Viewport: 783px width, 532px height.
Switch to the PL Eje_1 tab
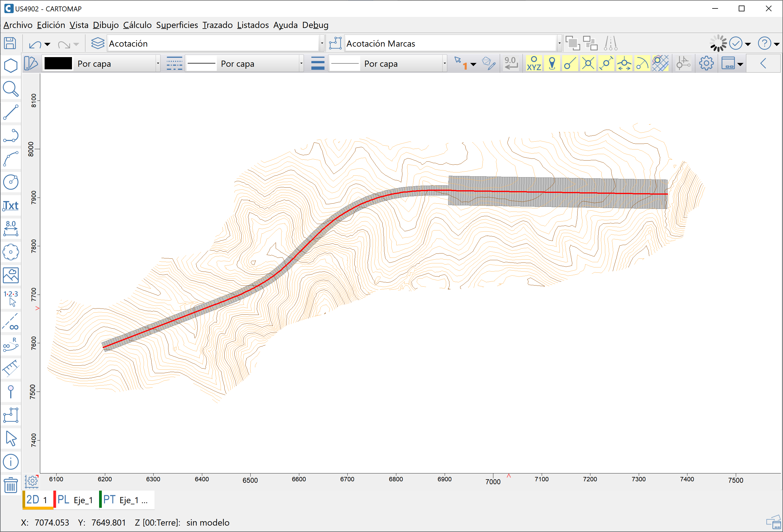pos(75,500)
